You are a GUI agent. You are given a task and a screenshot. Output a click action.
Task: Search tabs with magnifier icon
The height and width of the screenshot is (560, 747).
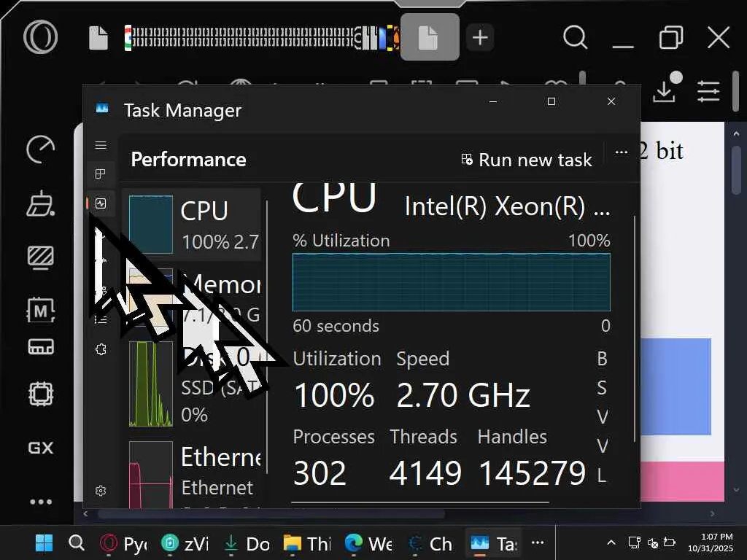coord(575,37)
